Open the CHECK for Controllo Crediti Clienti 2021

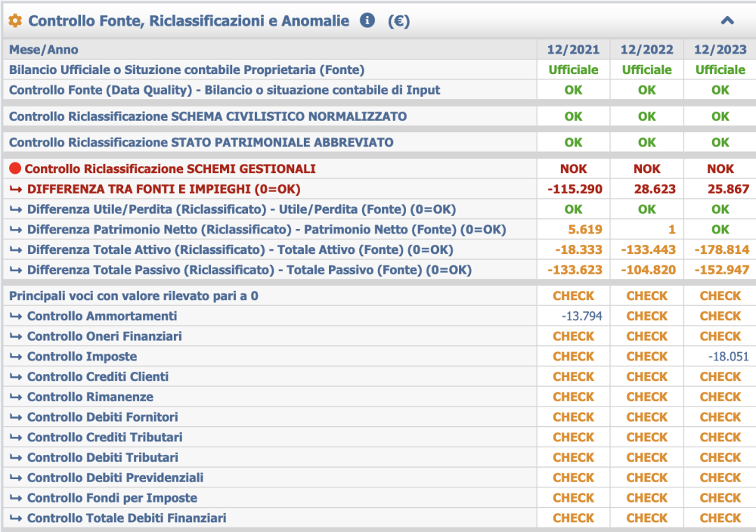(x=572, y=376)
